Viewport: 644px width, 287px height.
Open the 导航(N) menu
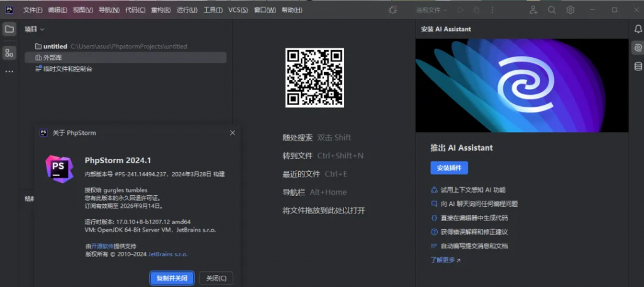pyautogui.click(x=109, y=10)
